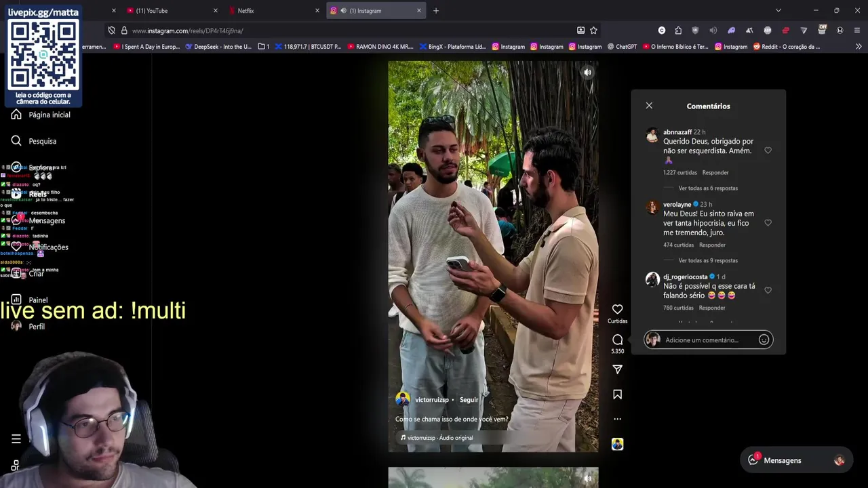Open browser application menu

tap(857, 30)
